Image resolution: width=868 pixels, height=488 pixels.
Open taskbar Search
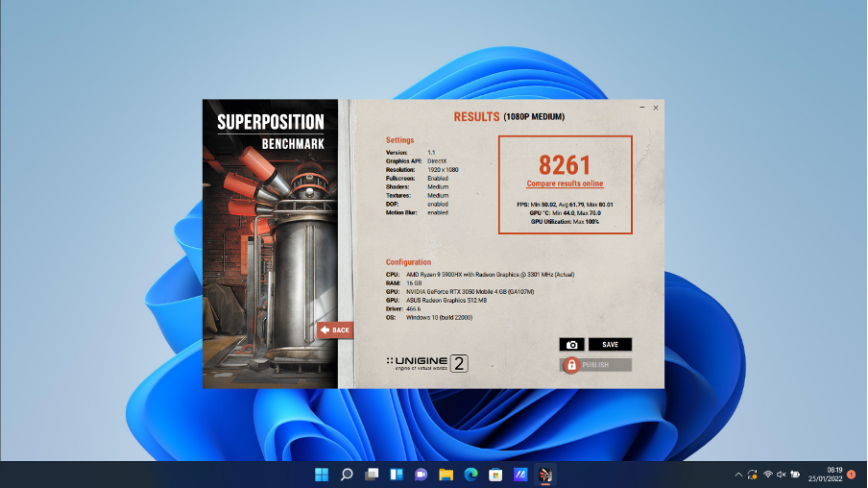[347, 475]
